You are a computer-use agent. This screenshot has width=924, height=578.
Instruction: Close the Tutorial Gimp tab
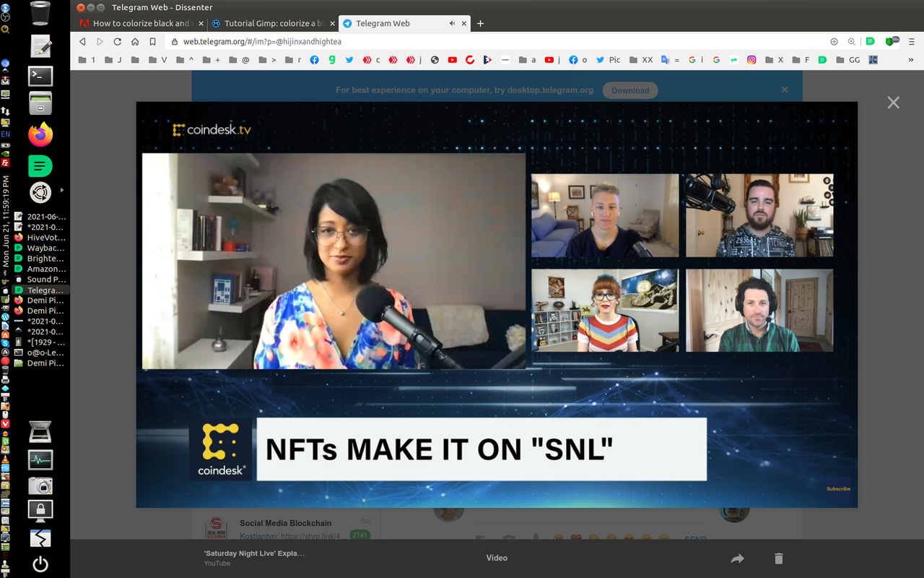[333, 23]
